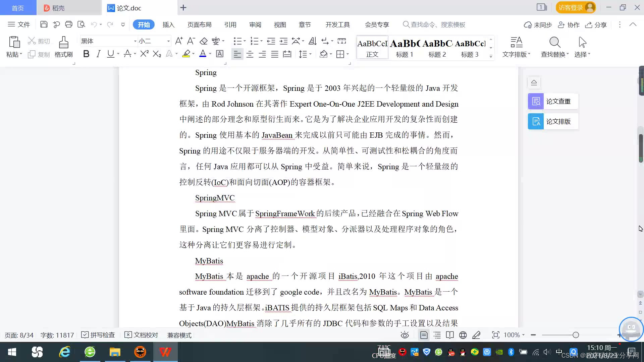Open Find and Replace magnifier

554,43
